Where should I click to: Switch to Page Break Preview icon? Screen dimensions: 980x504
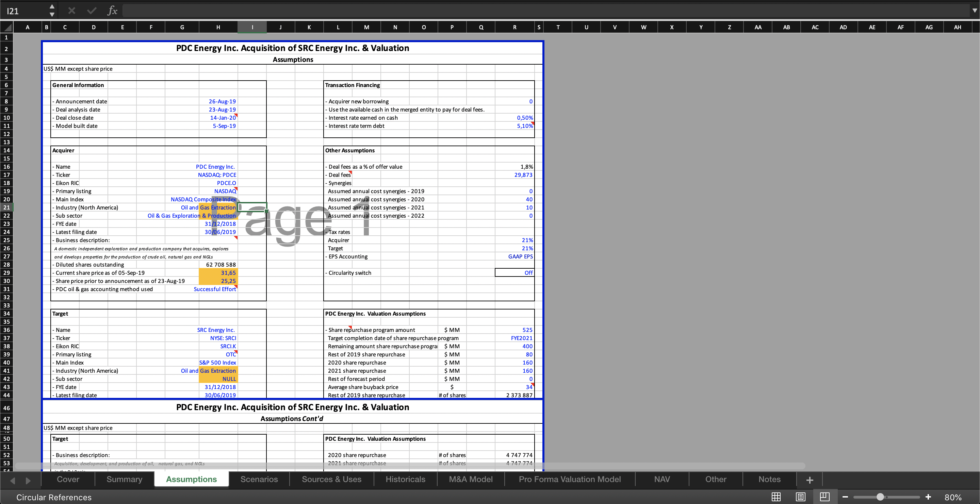[x=825, y=497]
